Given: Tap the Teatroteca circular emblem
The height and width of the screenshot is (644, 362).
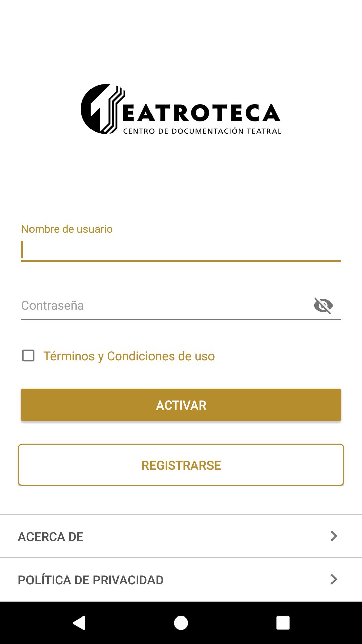Looking at the screenshot, I should pos(101,109).
